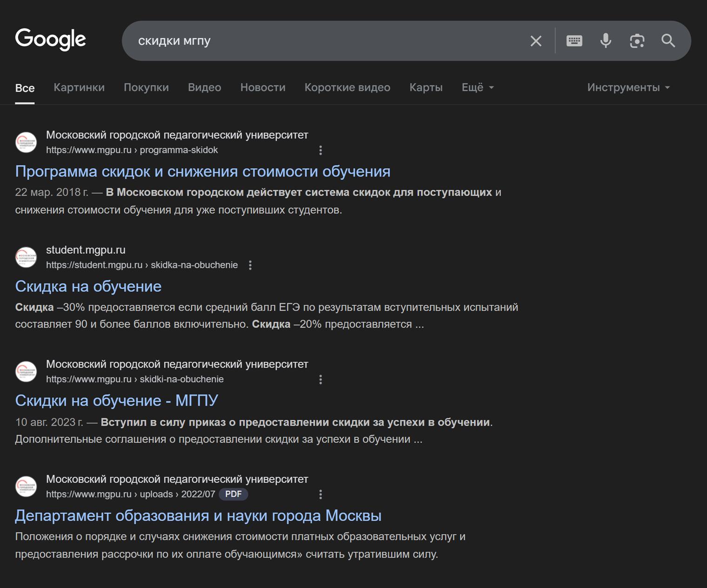Click the snippet starting Положения о порядке и случаях

pos(240,545)
